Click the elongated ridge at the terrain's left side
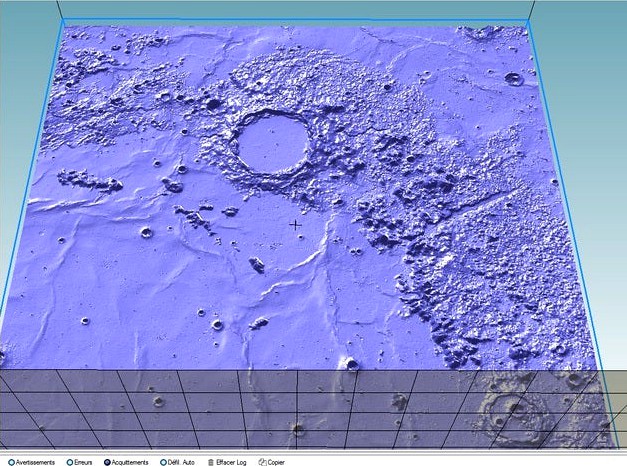Screen dimensions: 627x466 pos(88,181)
